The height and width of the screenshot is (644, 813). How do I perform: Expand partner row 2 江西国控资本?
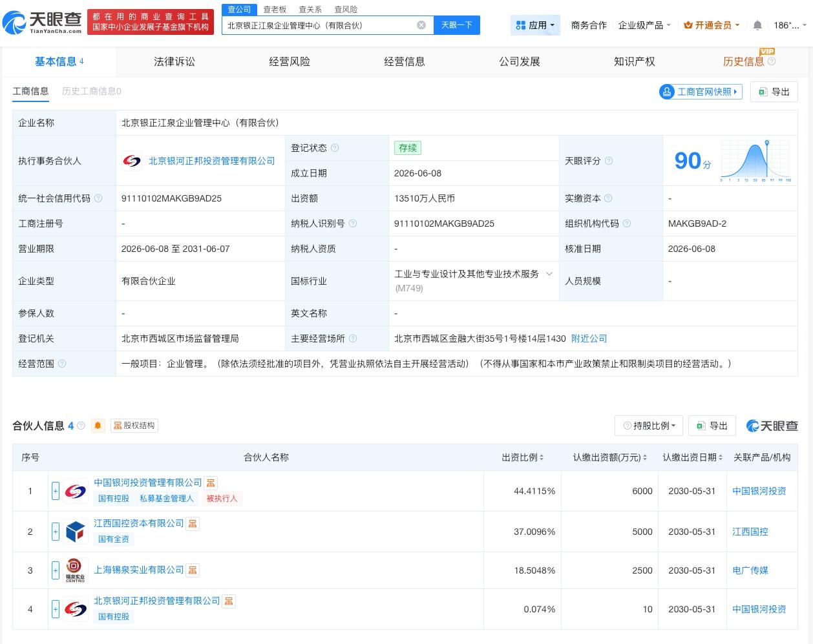tap(56, 532)
